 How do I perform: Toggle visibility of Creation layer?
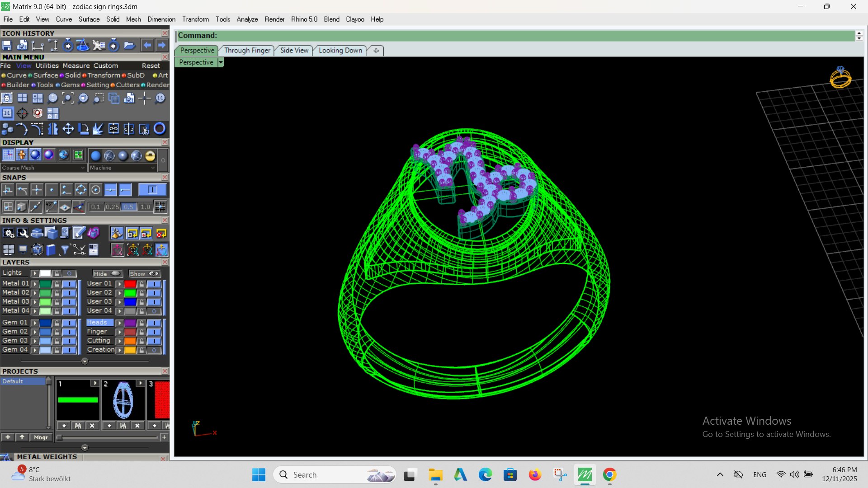coord(154,350)
